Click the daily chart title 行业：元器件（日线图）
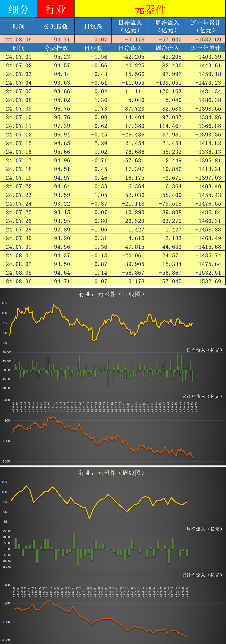 (112, 294)
